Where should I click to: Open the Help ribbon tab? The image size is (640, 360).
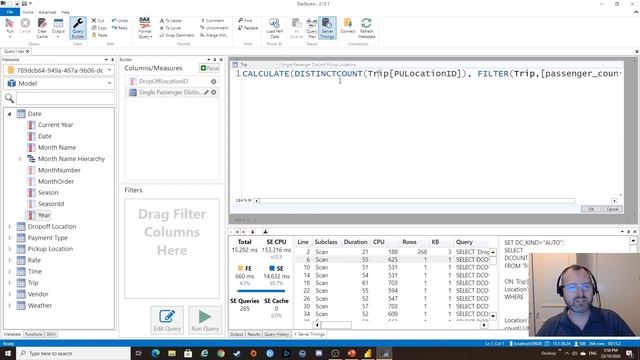pyautogui.click(x=65, y=12)
